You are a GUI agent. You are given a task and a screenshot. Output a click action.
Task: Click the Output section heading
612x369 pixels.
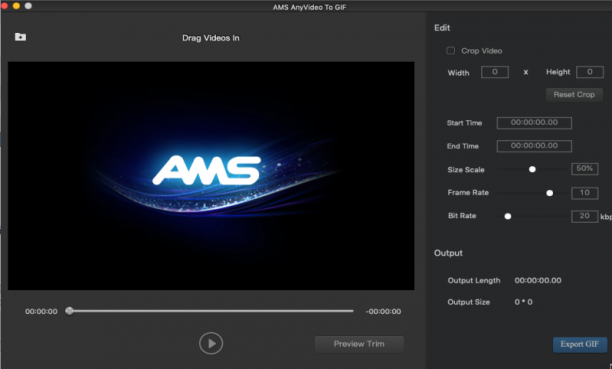coord(448,253)
